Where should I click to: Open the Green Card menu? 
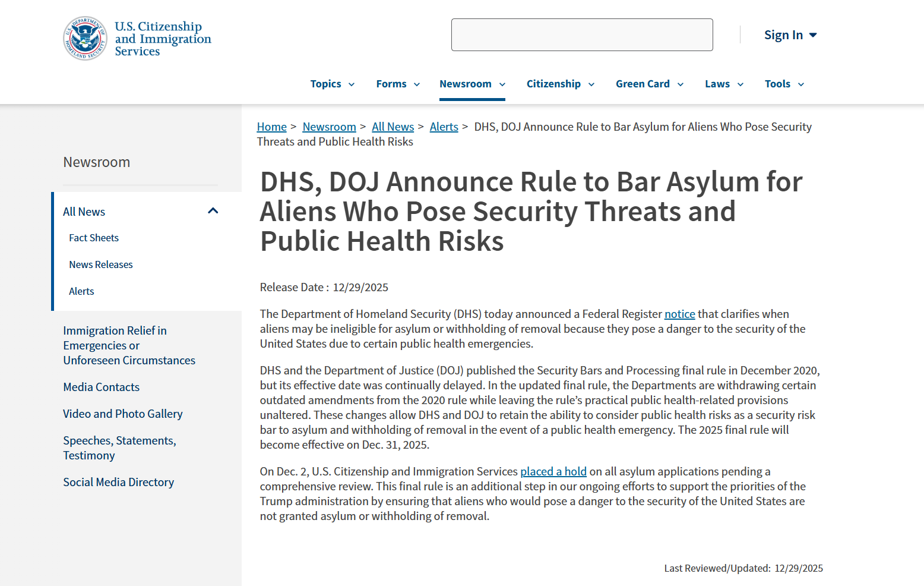649,84
